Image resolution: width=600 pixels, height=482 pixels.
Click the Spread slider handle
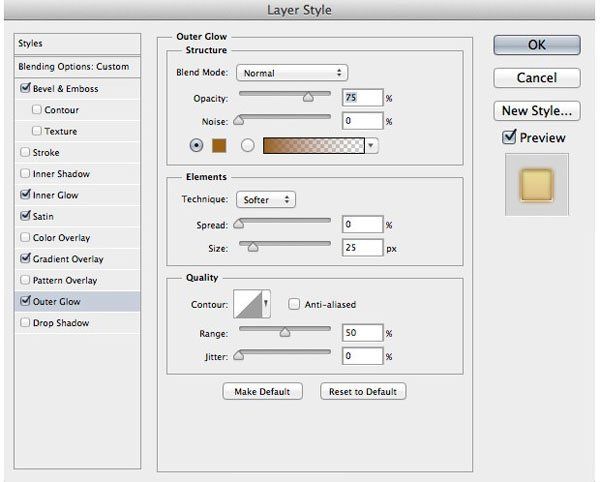[239, 223]
